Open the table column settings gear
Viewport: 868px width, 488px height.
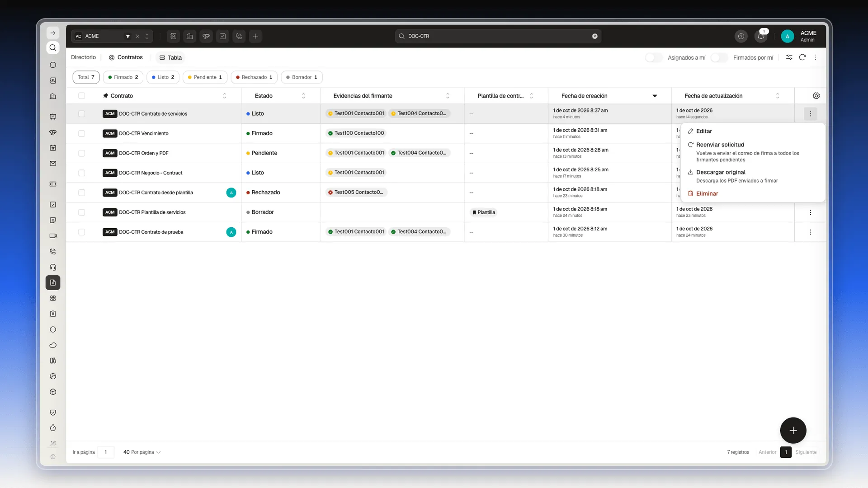(x=816, y=96)
